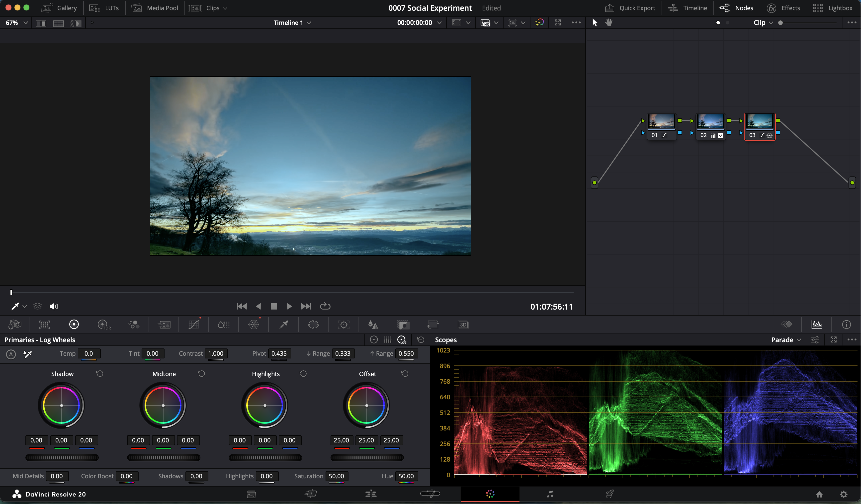Switch to the Cut page
This screenshot has width=861, height=504.
pyautogui.click(x=311, y=494)
